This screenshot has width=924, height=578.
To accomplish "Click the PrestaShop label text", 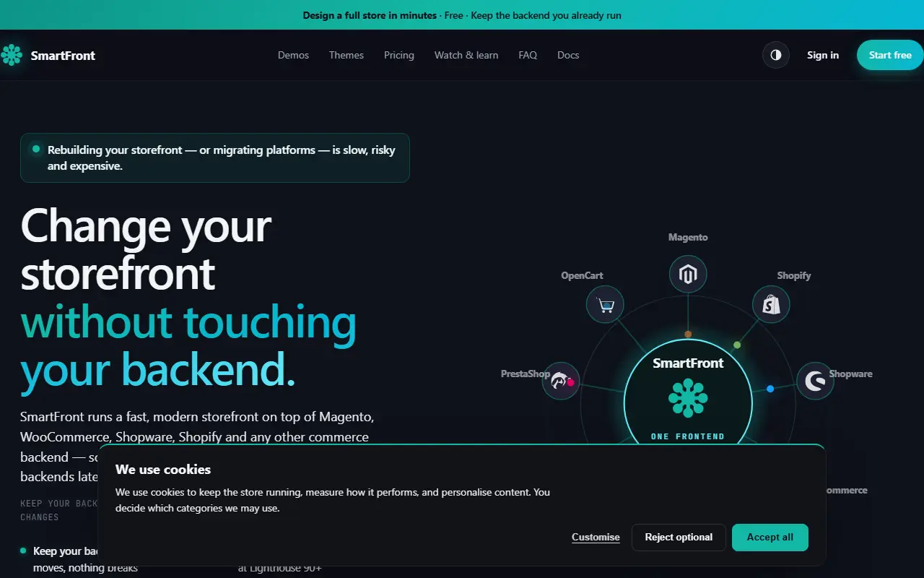I will [x=526, y=374].
